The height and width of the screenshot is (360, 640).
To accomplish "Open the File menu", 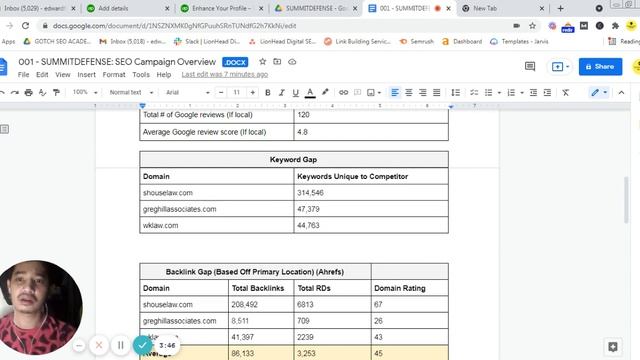I will pos(23,75).
